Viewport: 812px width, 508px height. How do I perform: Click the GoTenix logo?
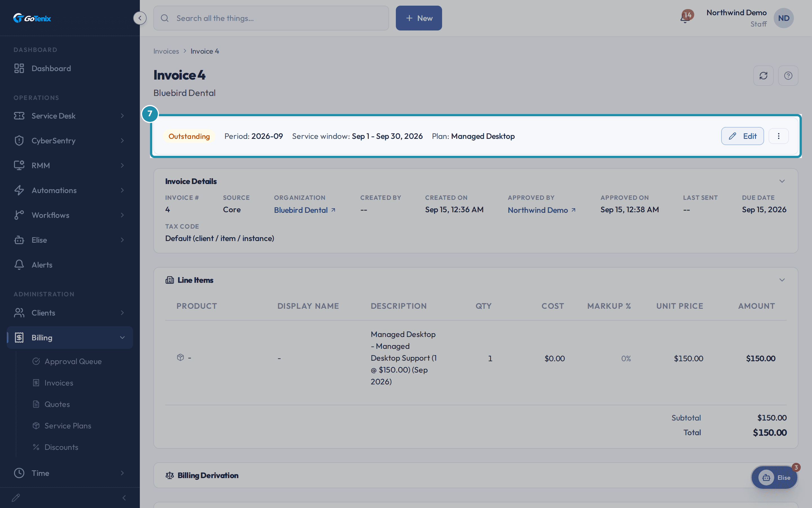tap(32, 18)
